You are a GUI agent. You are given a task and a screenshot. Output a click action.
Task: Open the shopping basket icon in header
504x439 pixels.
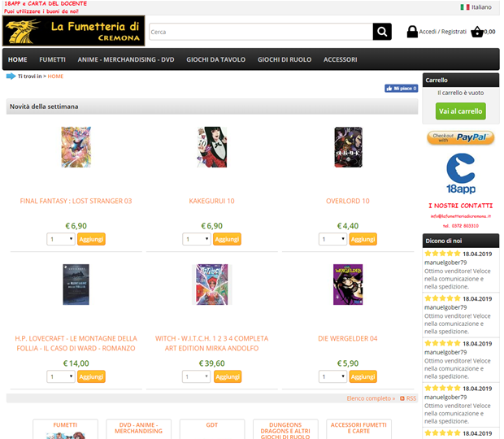(x=477, y=32)
